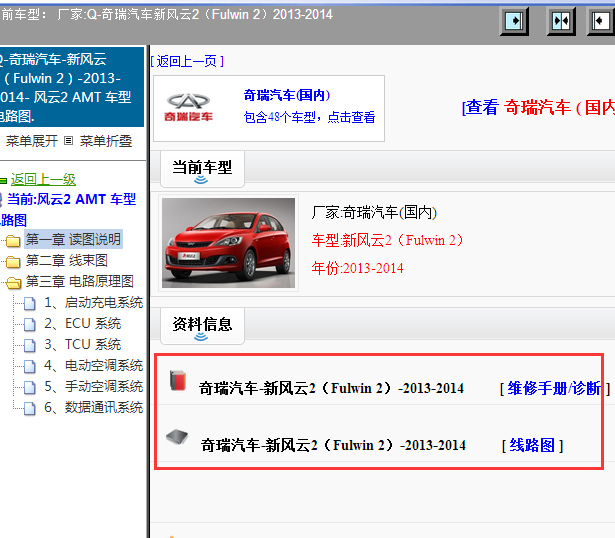Select 第一章 读图说明 tree item
Viewport: 615px width, 538px height.
pyautogui.click(x=73, y=239)
